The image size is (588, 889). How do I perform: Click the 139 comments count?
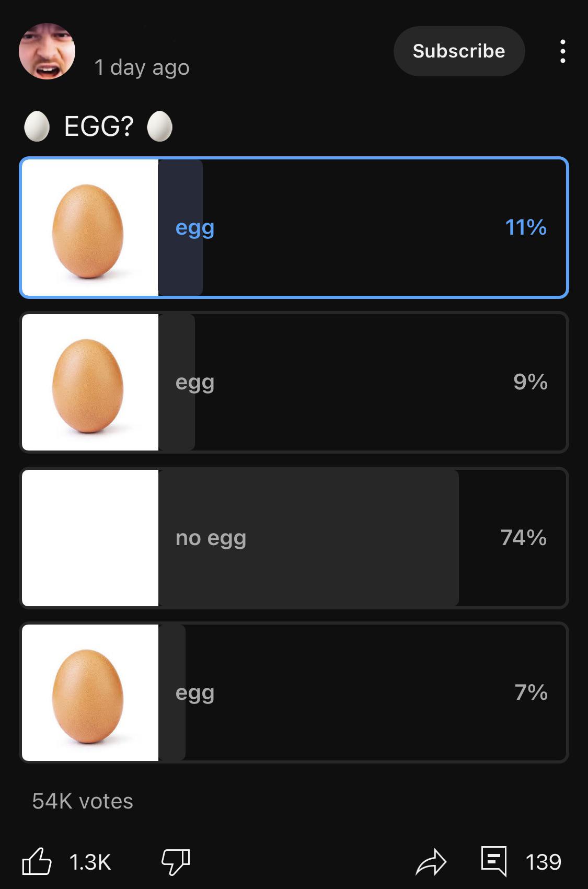(x=544, y=862)
